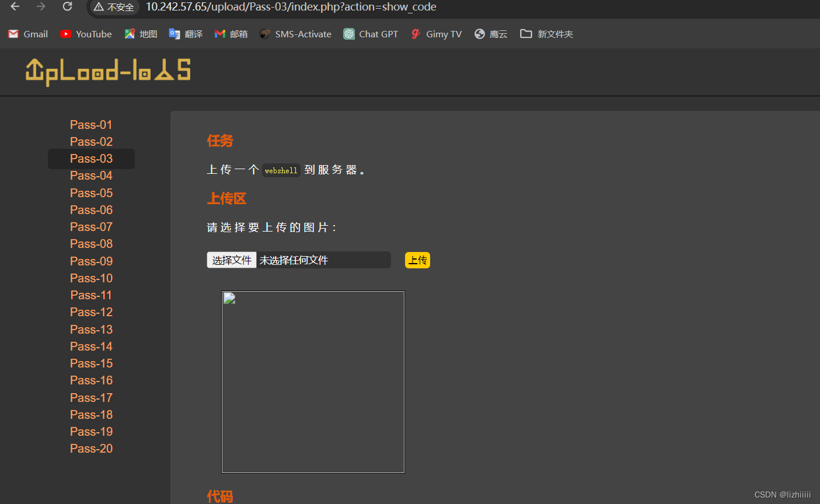Go to Pass-05
This screenshot has width=820, height=504.
tap(91, 193)
